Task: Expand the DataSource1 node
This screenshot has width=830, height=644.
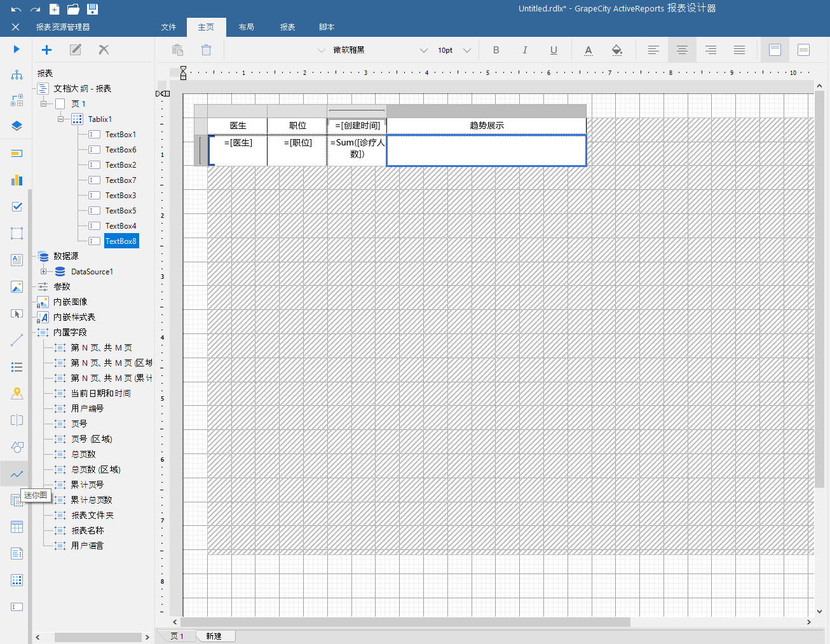Action: (x=43, y=271)
